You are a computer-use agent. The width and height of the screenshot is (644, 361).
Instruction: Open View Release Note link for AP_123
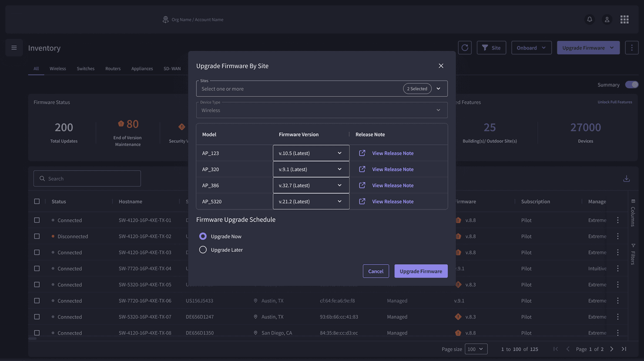[392, 153]
